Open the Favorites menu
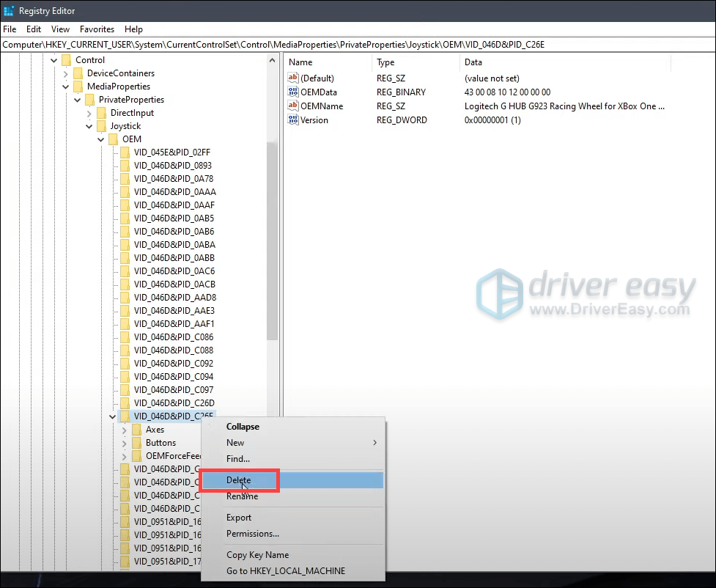Screen dimensions: 716x588 tap(97, 29)
